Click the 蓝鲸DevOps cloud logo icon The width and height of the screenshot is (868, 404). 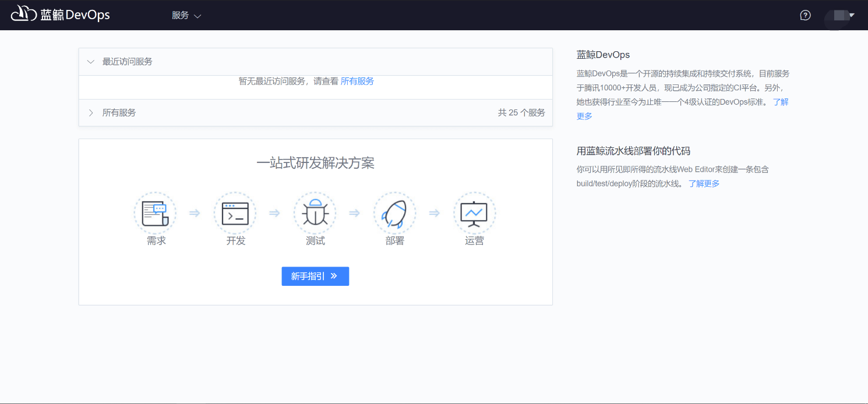24,14
